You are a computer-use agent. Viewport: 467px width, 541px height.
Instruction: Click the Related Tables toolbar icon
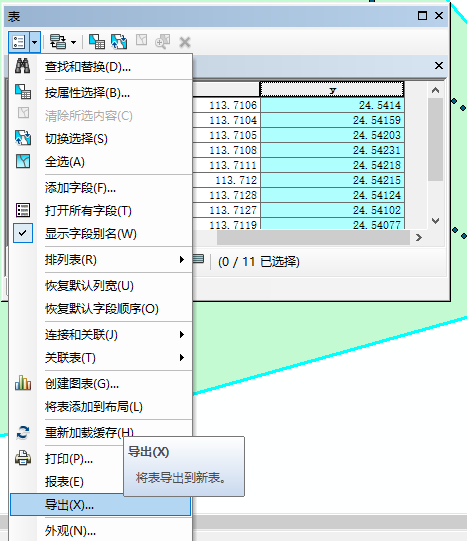coord(58,42)
